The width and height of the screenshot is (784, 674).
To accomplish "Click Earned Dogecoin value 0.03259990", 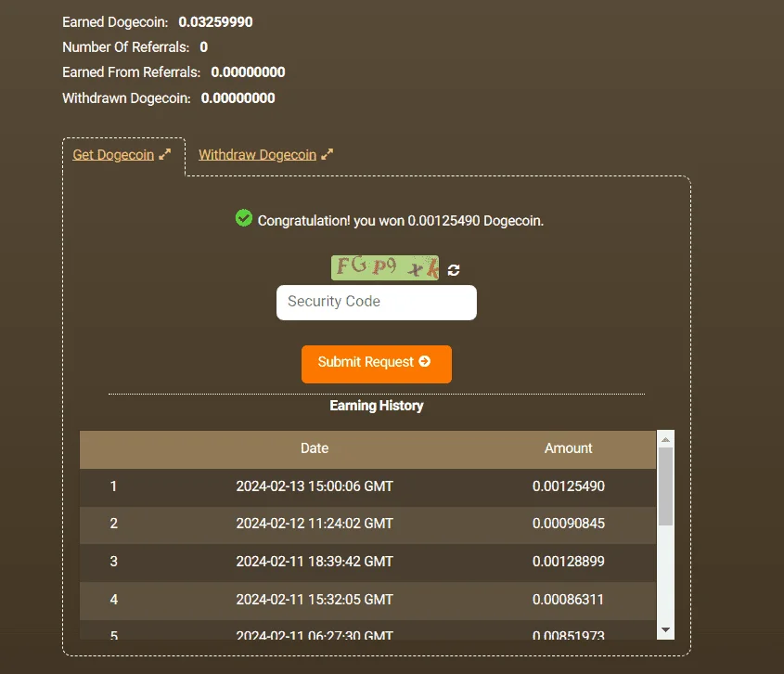I will pyautogui.click(x=215, y=22).
